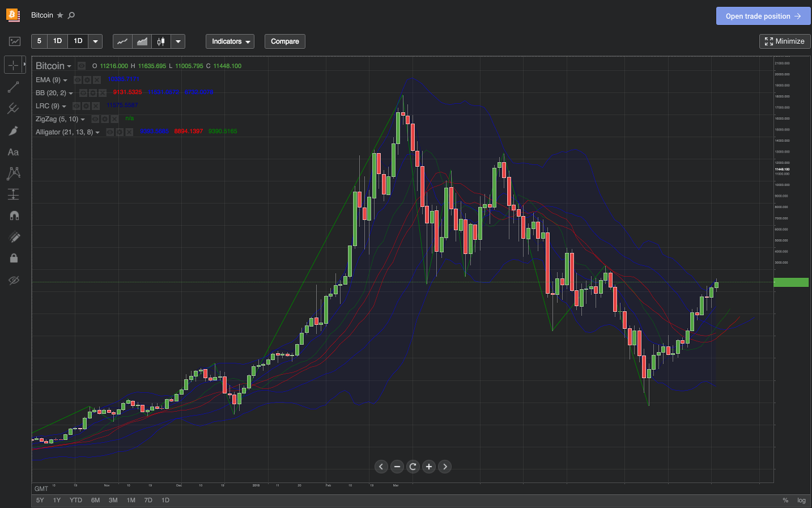Open Alligator indicator settings gear
Viewport: 812px width, 508px height.
[x=120, y=132]
